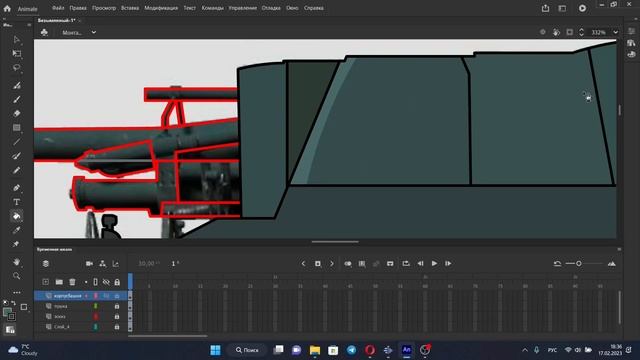Select the Безымянный-1 document tab
The image size is (640, 360).
tap(56, 20)
